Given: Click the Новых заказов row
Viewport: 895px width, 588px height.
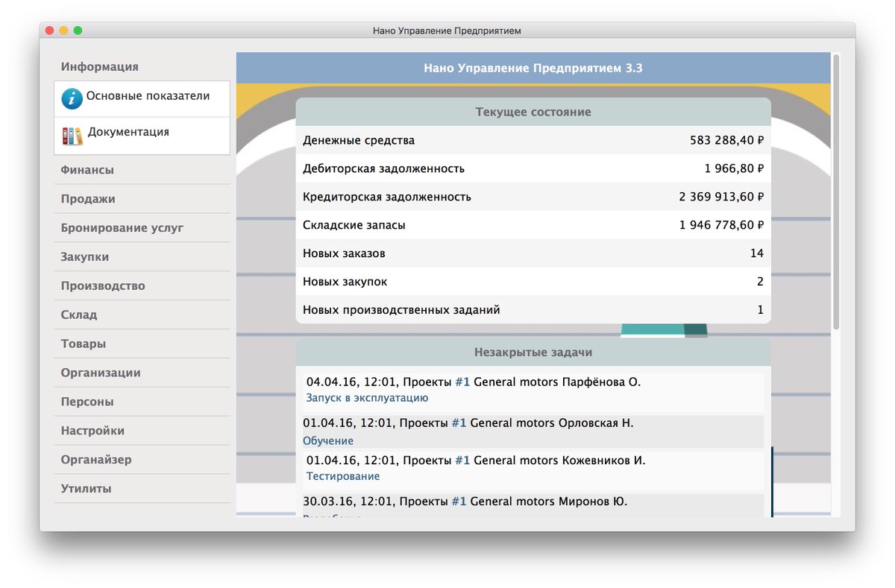Looking at the screenshot, I should click(x=533, y=253).
